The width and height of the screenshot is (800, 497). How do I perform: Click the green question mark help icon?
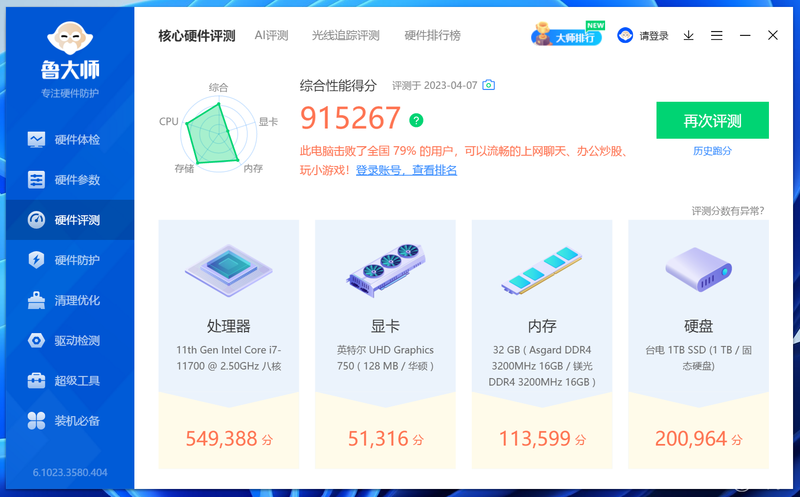[416, 120]
